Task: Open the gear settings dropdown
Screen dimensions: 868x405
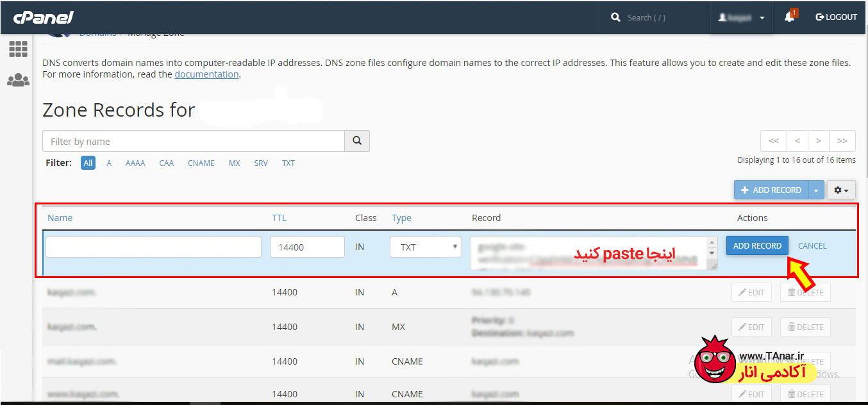Action: [841, 190]
